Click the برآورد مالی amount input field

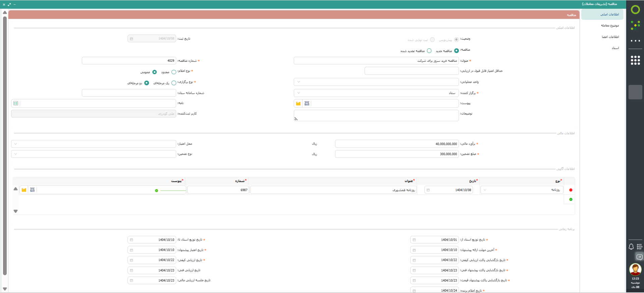click(396, 144)
